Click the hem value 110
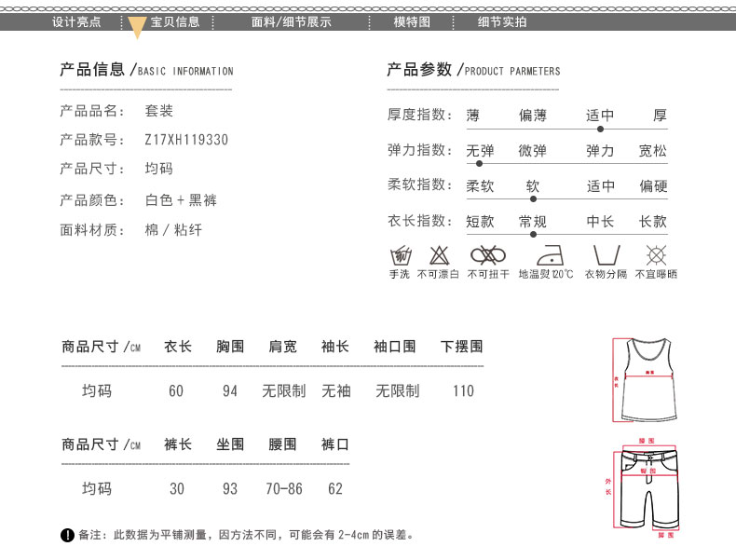 tap(463, 390)
